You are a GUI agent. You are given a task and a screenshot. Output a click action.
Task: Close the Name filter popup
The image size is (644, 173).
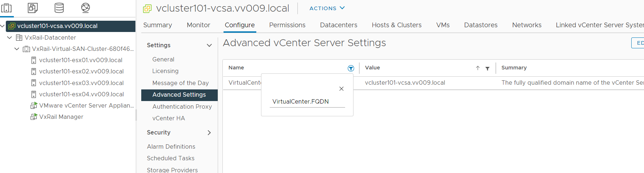tap(341, 89)
